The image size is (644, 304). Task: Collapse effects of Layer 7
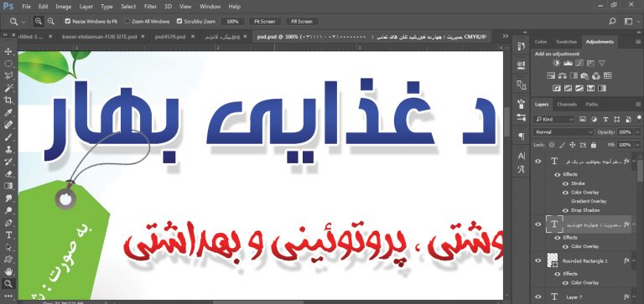(x=634, y=296)
